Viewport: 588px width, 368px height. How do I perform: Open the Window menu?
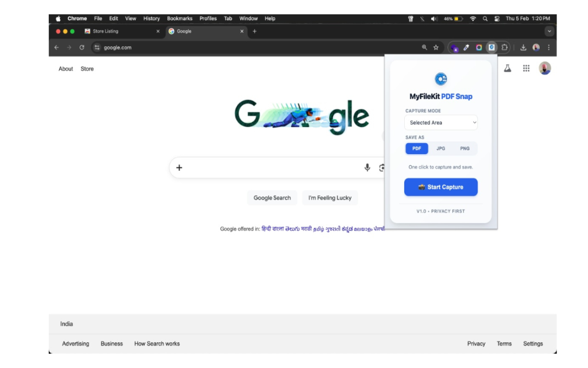pos(248,18)
